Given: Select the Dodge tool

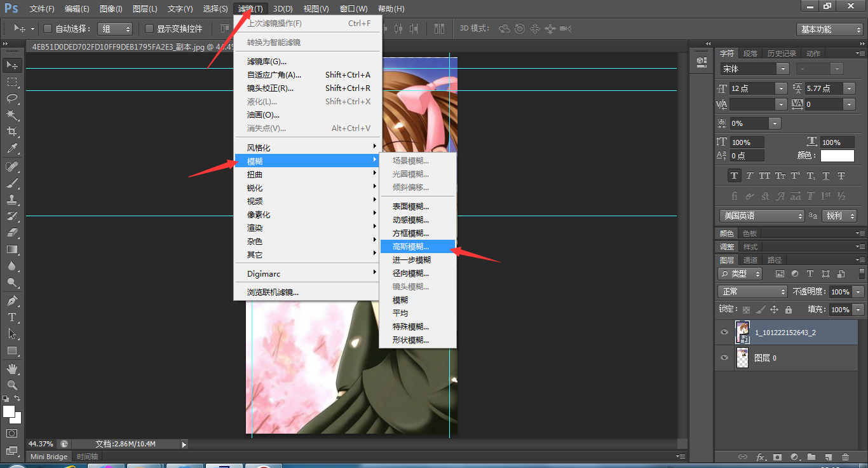Looking at the screenshot, I should pos(12,282).
